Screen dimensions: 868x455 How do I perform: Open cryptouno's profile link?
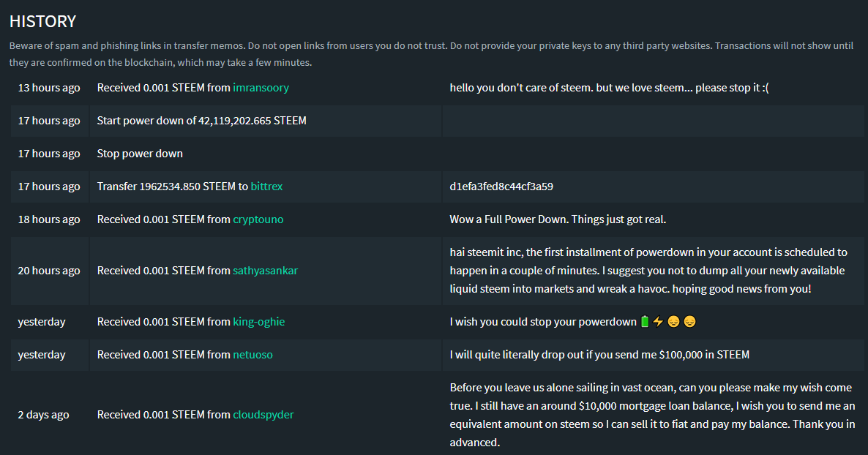[258, 219]
